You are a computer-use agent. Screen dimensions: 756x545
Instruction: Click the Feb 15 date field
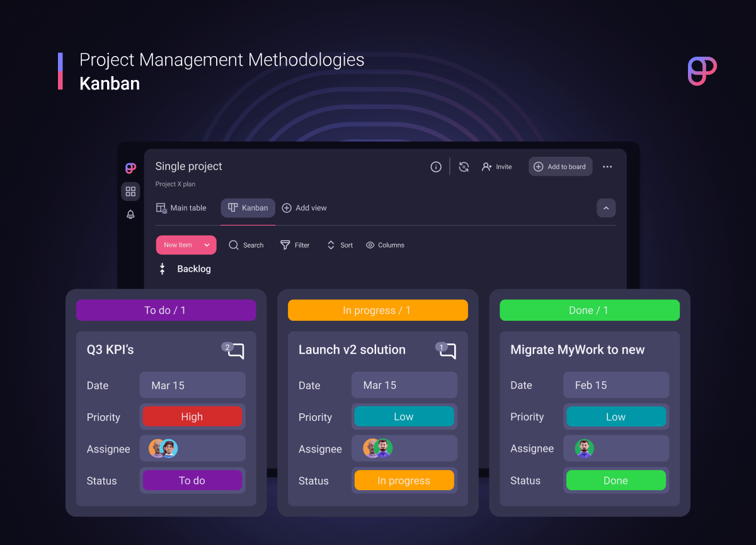click(x=616, y=385)
